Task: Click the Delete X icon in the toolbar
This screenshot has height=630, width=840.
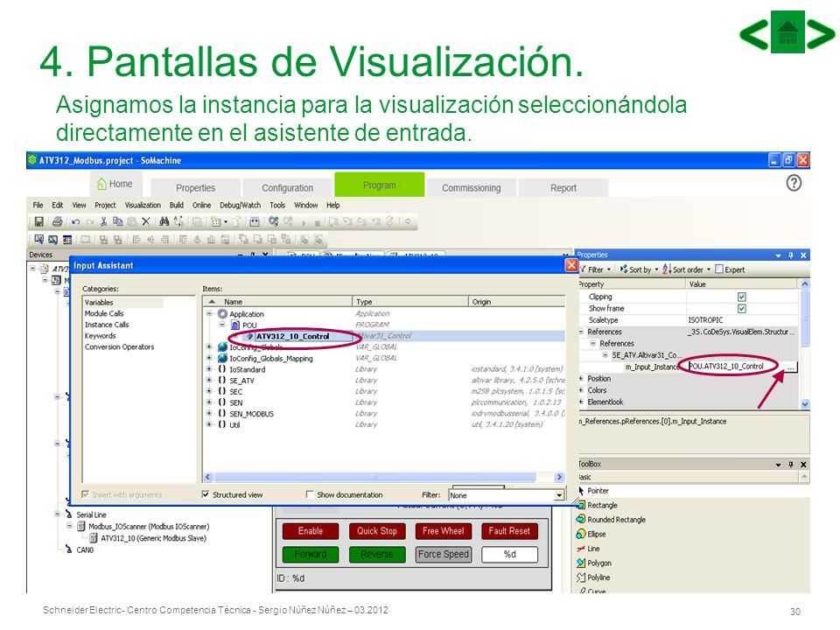Action: [x=146, y=221]
